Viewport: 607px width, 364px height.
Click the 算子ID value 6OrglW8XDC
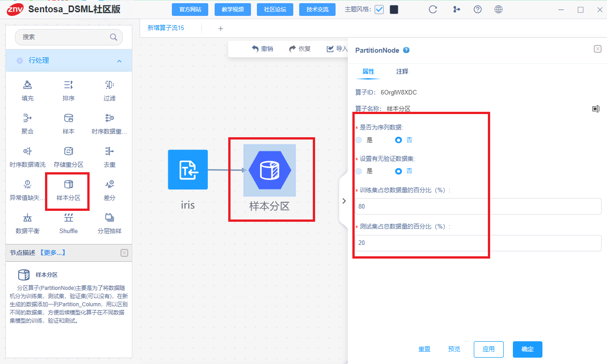[399, 93]
